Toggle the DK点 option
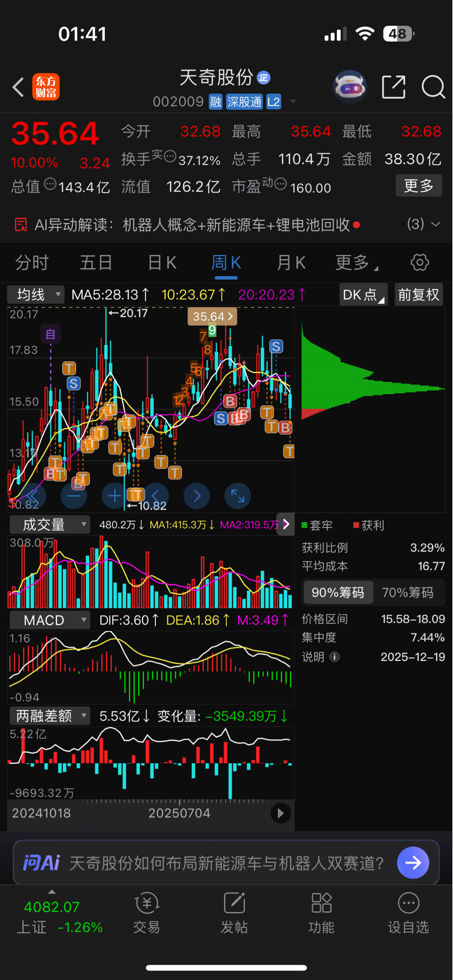 [x=363, y=294]
